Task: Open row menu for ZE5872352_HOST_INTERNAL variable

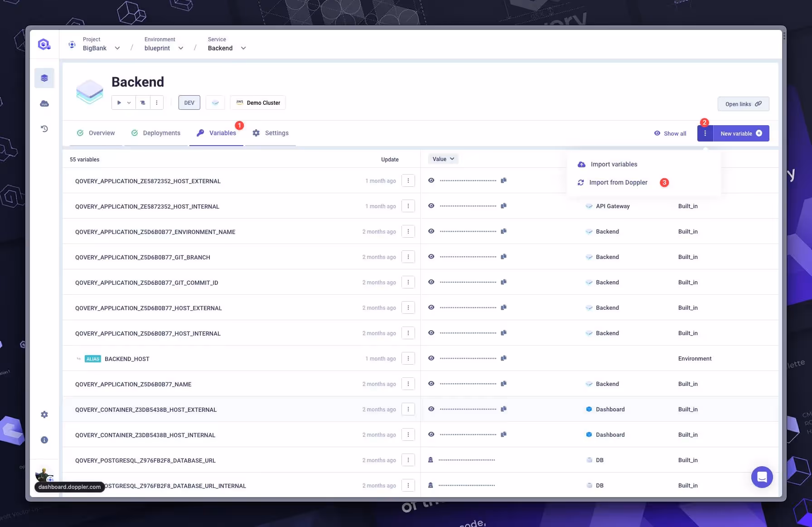Action: 408,206
